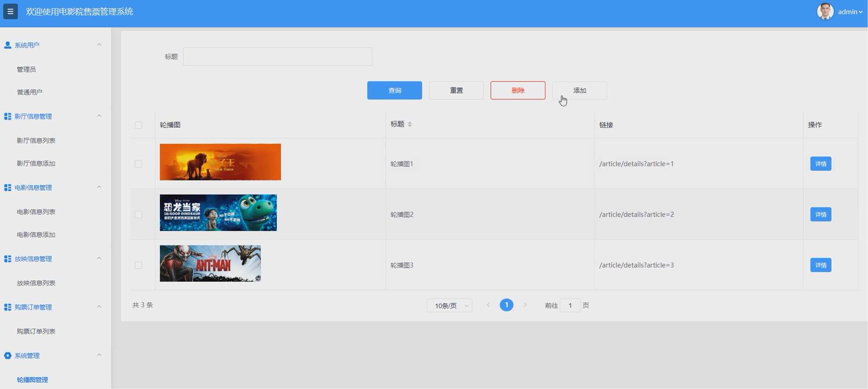Open 详情 for 轮播图2
Screen dimensions: 868x389
coord(821,215)
